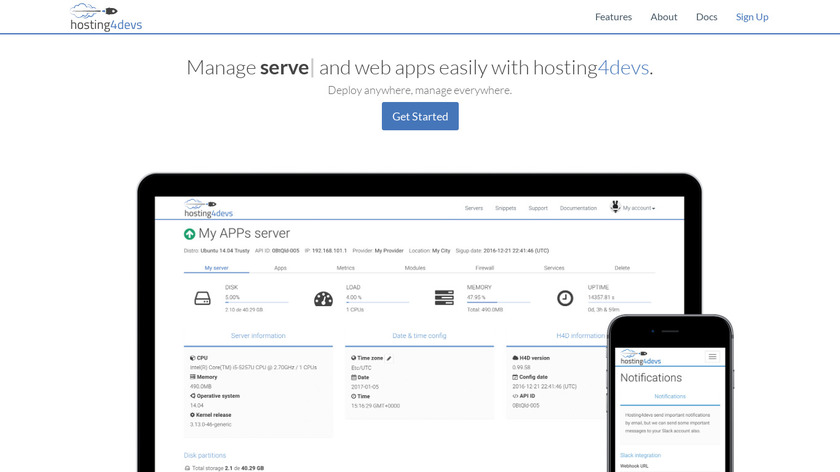Expand the My account dropdown
840x472 pixels.
pyautogui.click(x=638, y=208)
